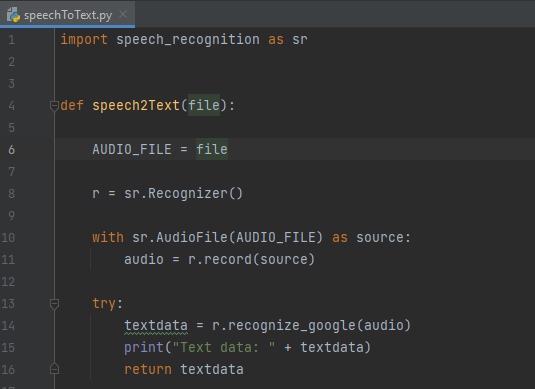
Task: Click the 'sr' alias on line 1
Action: (x=300, y=40)
